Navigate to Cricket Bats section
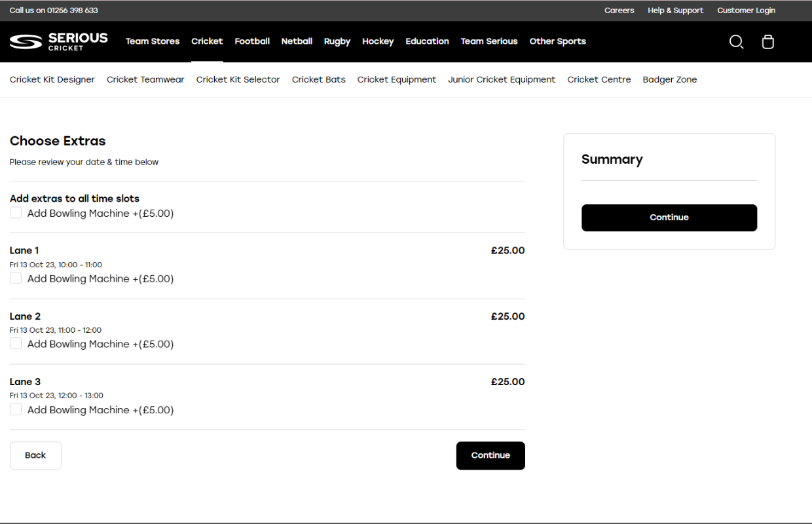812x524 pixels. [318, 79]
